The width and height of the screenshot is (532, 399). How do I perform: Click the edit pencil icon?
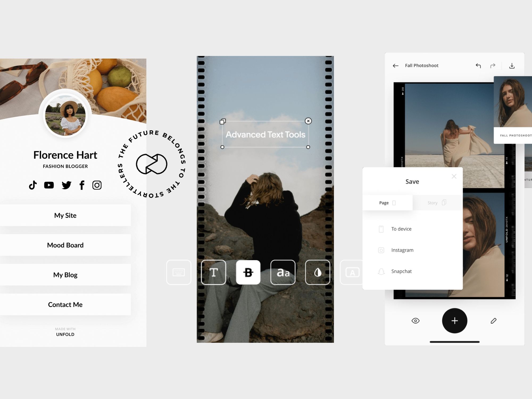(493, 320)
